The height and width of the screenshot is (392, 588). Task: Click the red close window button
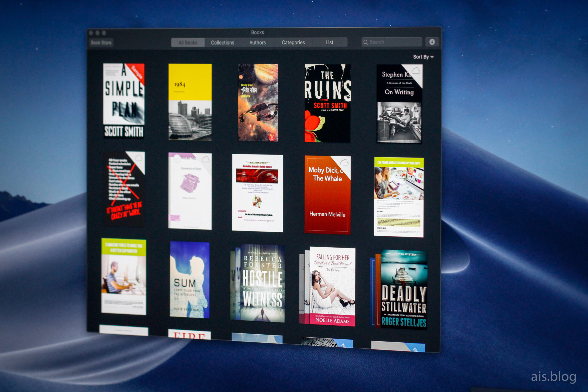coord(91,33)
